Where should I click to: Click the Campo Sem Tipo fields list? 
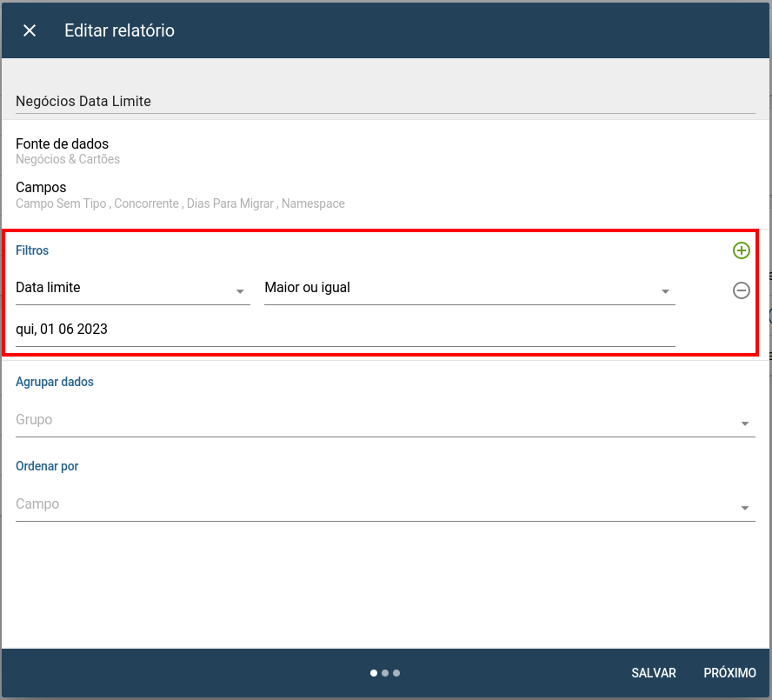click(180, 203)
